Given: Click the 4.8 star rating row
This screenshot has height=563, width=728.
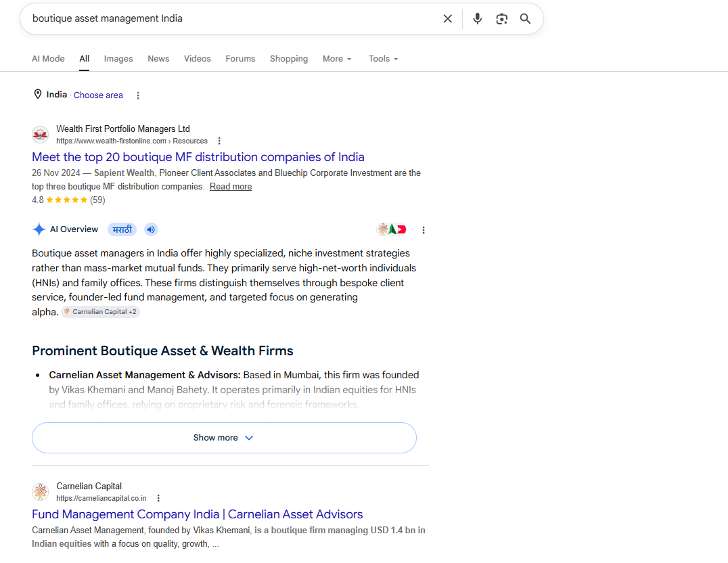Looking at the screenshot, I should point(69,200).
